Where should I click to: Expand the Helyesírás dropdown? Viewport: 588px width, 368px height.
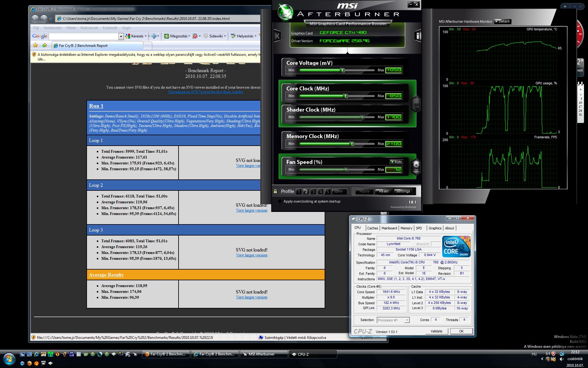tap(256, 36)
